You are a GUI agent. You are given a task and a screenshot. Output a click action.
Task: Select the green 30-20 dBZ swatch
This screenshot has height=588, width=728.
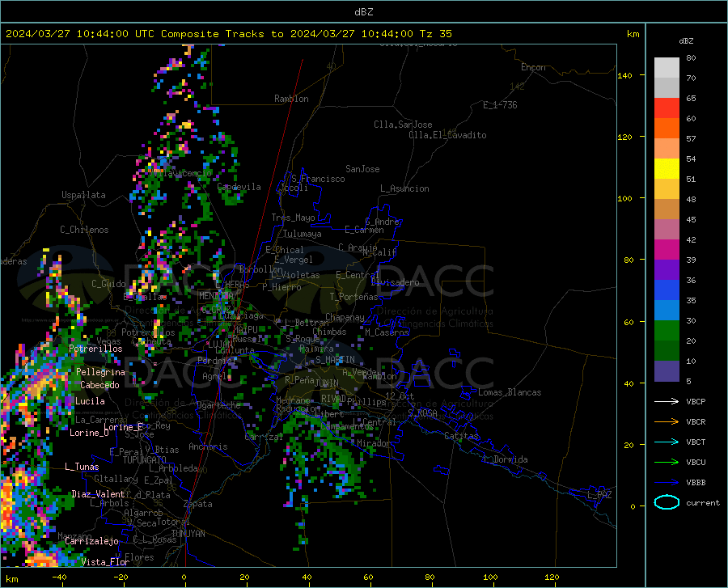point(667,331)
